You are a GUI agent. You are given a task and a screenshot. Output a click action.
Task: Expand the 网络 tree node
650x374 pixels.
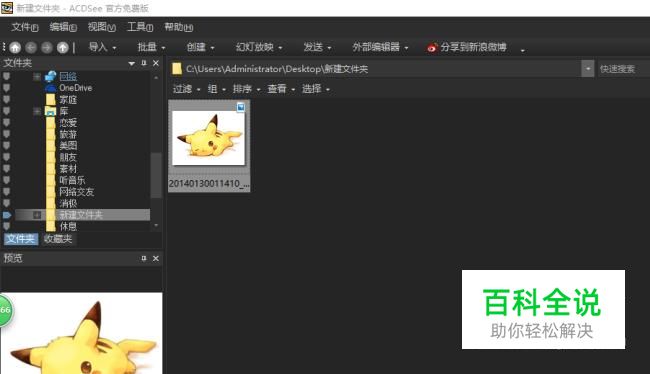(x=37, y=76)
